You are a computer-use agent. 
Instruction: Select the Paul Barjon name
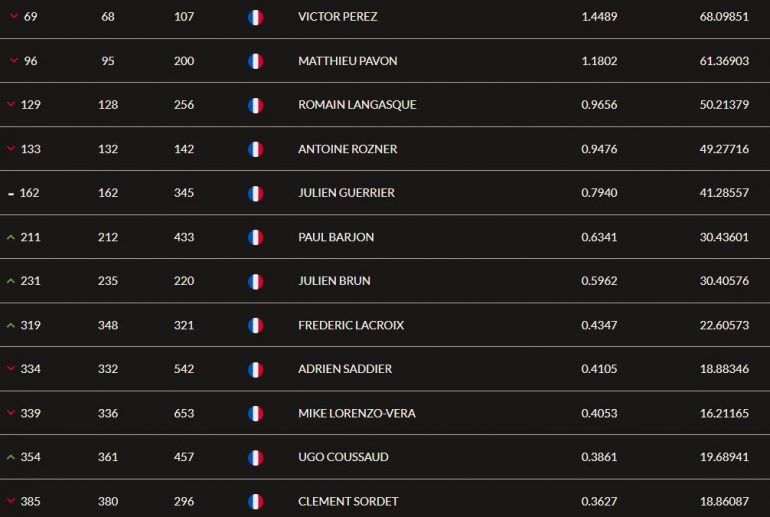[336, 237]
